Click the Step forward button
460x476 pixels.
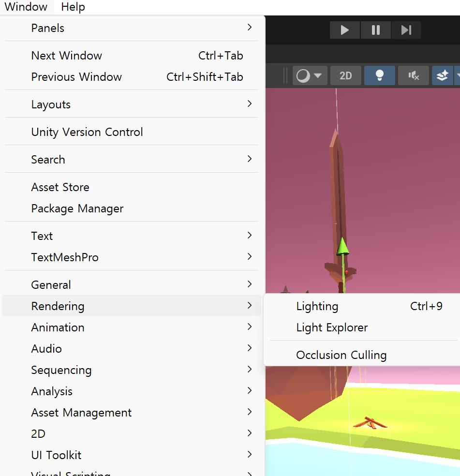406,30
